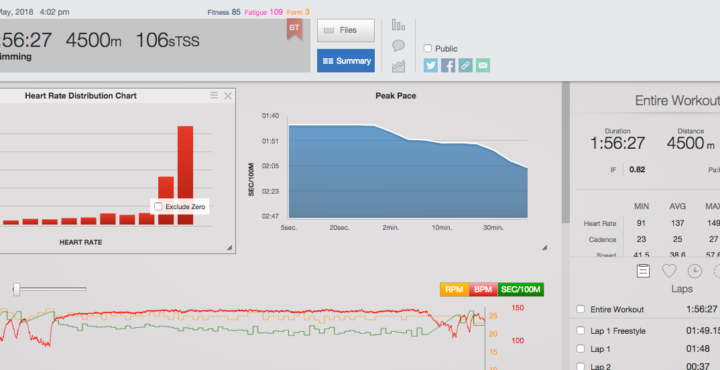
Task: Click the Fitness 85 metric
Action: (x=224, y=12)
